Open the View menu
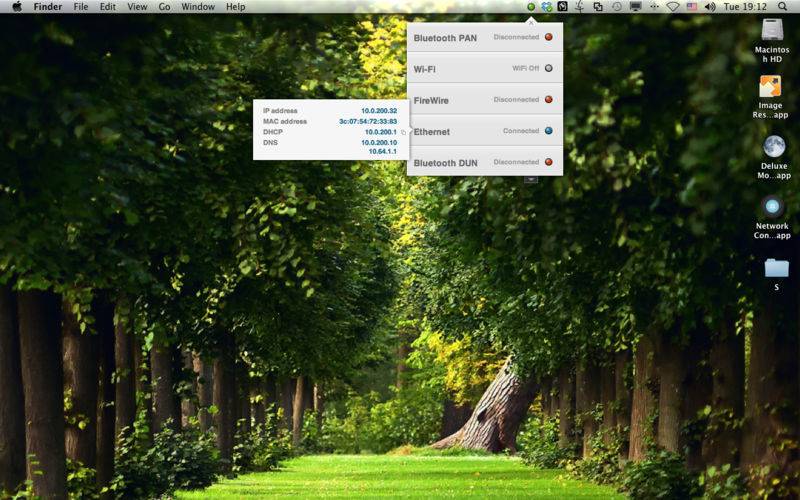This screenshot has width=800, height=500. pyautogui.click(x=137, y=7)
